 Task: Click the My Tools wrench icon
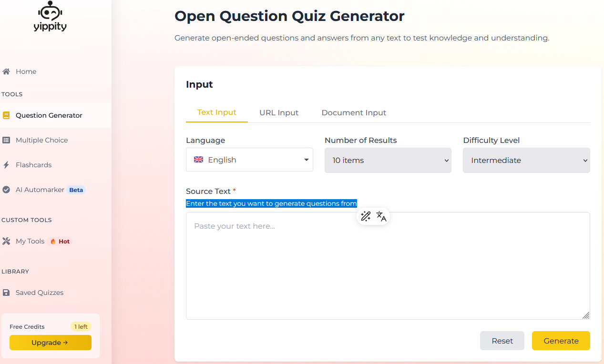(x=6, y=241)
